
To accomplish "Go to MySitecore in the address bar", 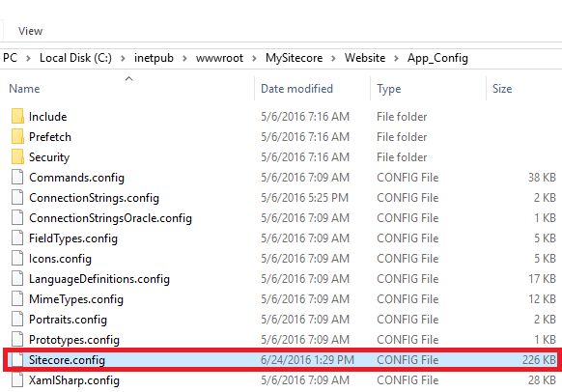I will (294, 58).
